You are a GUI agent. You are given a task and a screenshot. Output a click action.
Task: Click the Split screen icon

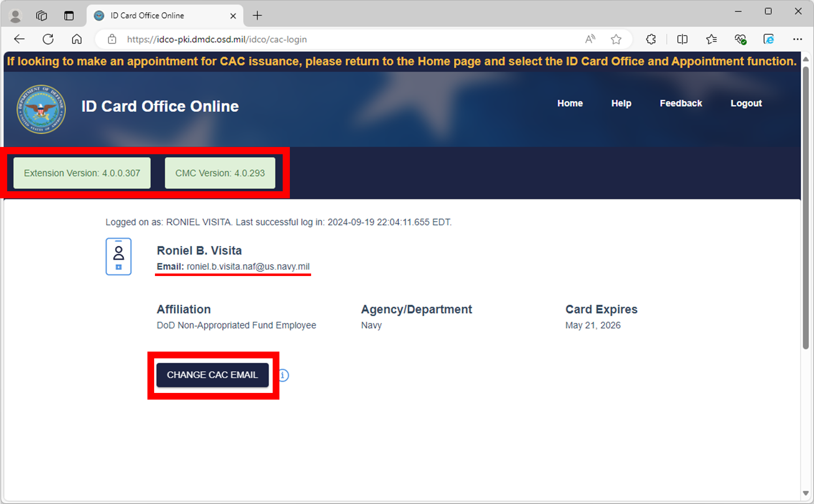682,39
